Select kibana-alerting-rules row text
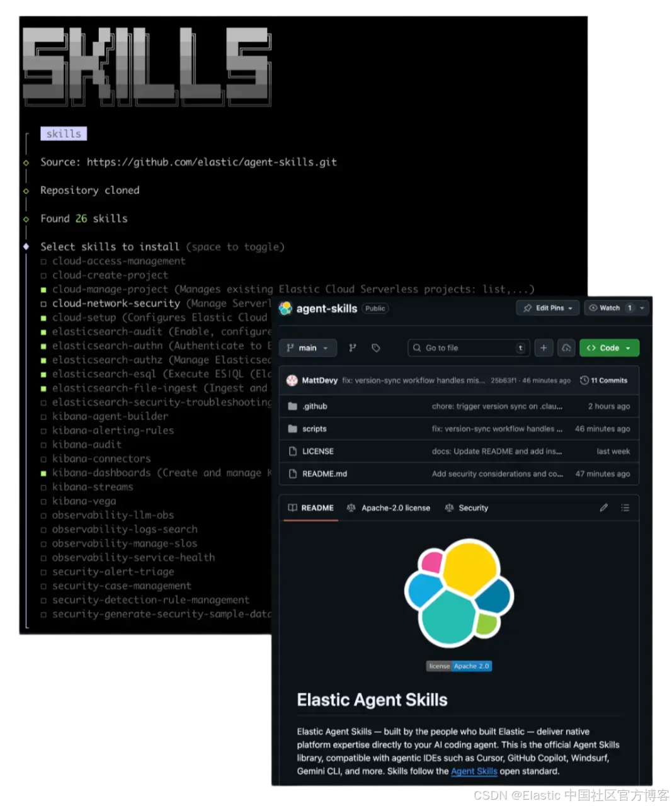This screenshot has height=806, width=672. pyautogui.click(x=113, y=431)
